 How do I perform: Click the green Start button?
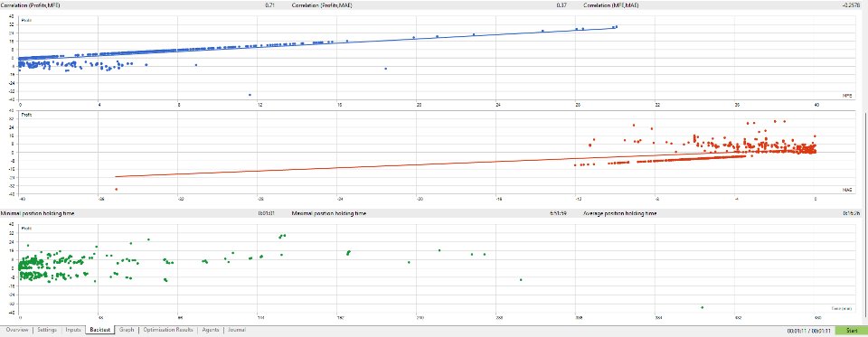(x=852, y=331)
